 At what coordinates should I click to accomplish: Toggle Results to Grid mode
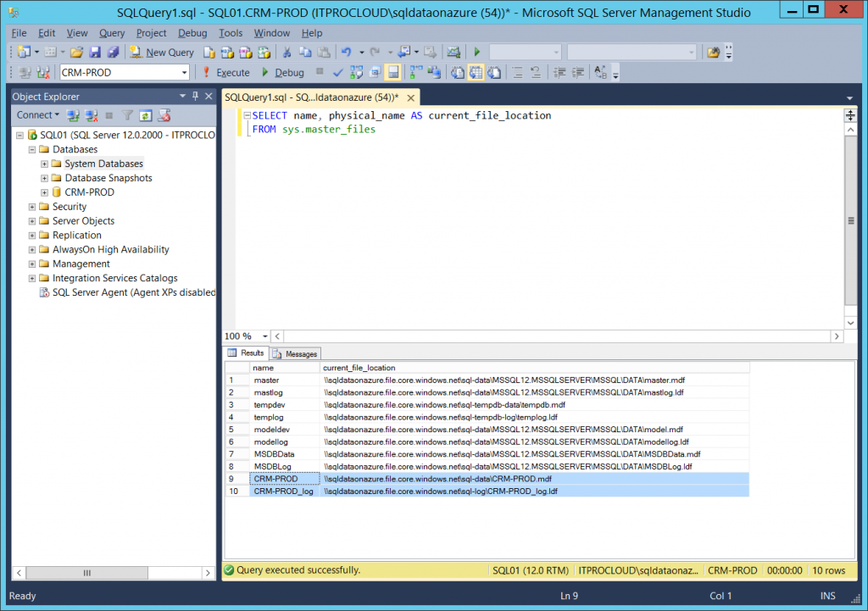coord(476,73)
